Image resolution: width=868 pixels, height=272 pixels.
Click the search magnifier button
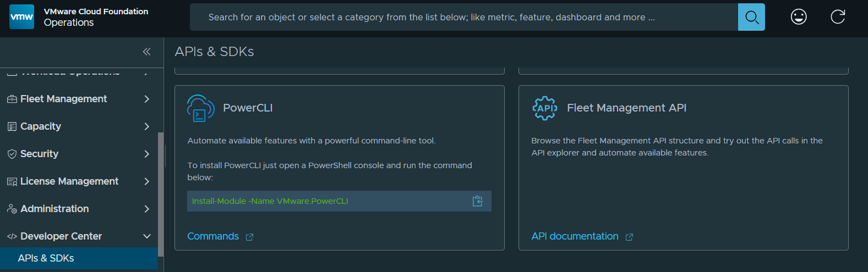[x=751, y=17]
